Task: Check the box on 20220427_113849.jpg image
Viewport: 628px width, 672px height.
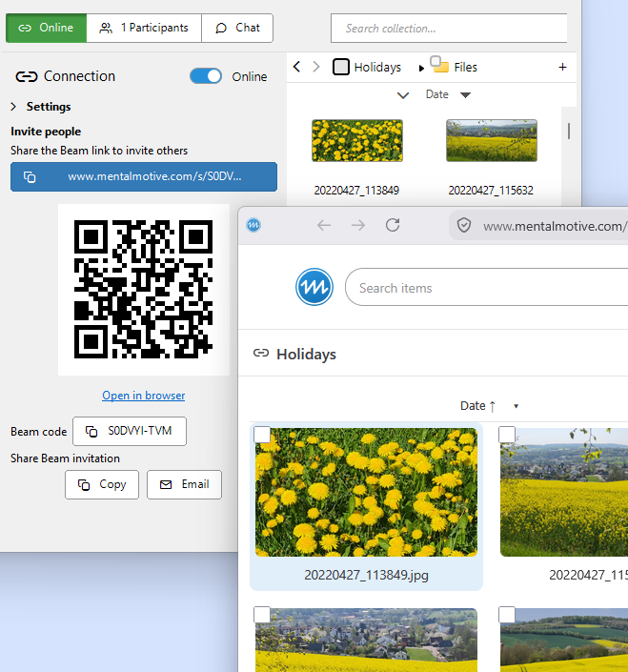Action: pos(262,434)
